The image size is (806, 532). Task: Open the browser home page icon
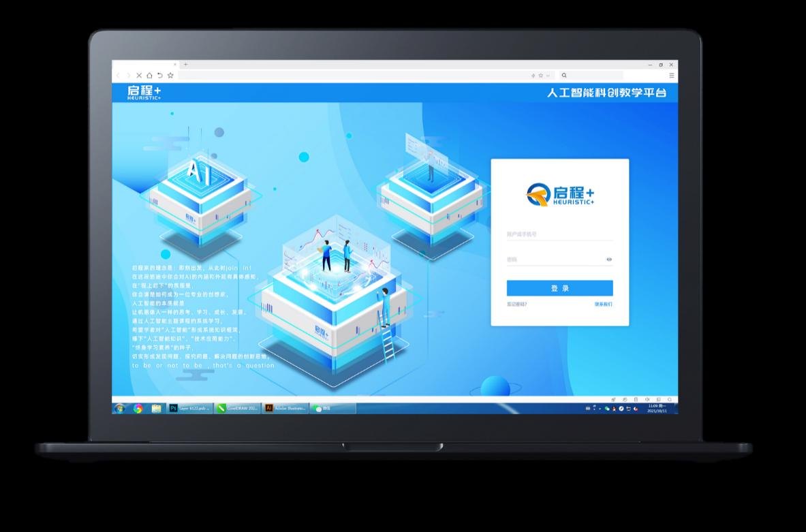click(150, 76)
